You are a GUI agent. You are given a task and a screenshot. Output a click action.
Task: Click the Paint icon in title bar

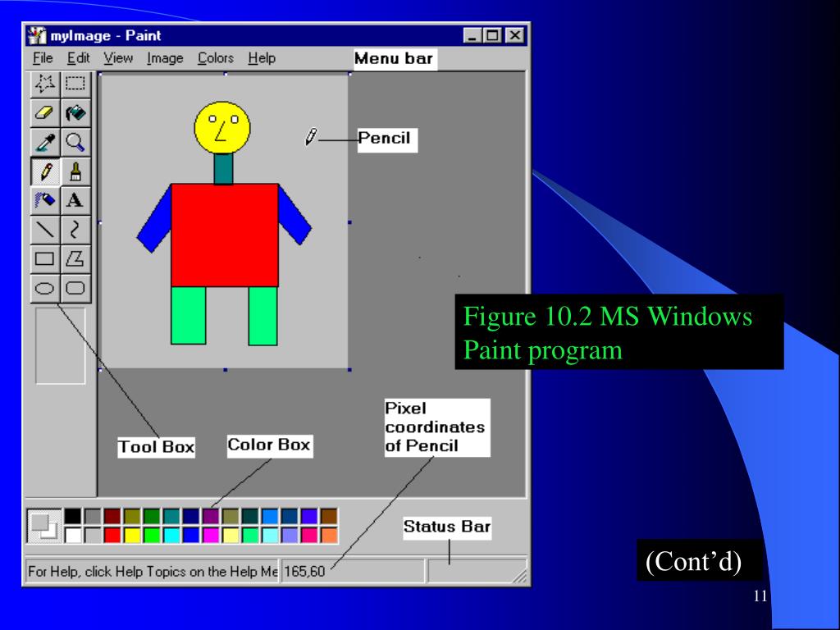(36, 35)
